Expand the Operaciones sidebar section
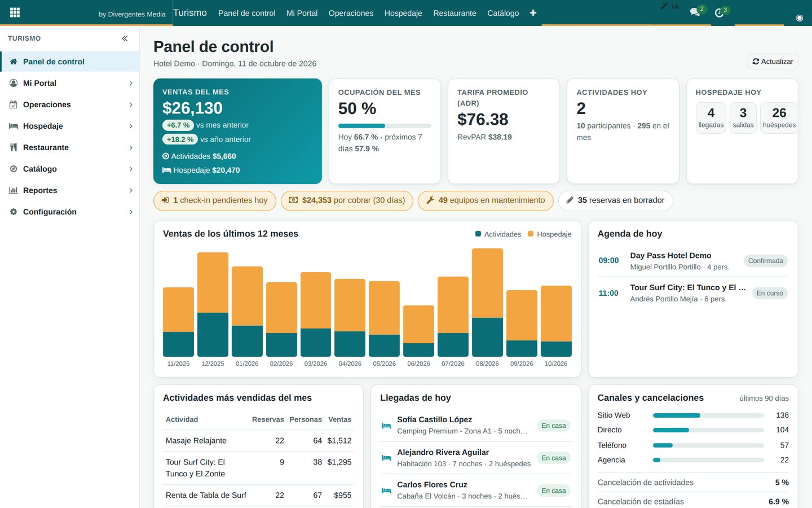 click(x=131, y=104)
